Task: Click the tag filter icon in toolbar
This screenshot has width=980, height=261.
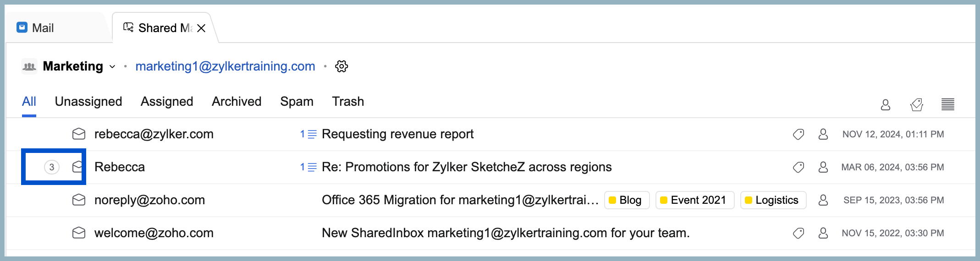Action: [x=916, y=105]
